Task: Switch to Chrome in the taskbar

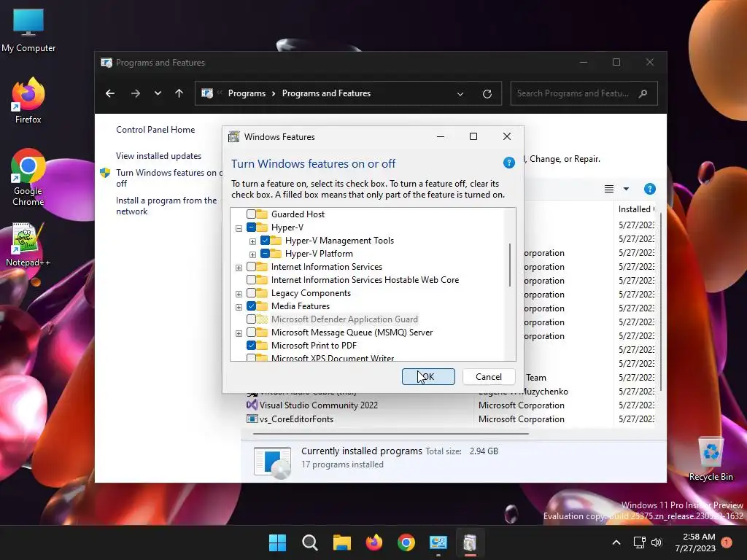Action: (x=406, y=542)
